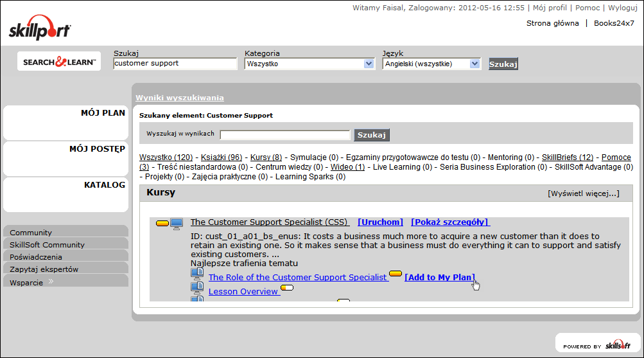The width and height of the screenshot is (644, 358).
Task: Click the topic icon beside Role of Customer Support Specialist
Action: pos(197,275)
